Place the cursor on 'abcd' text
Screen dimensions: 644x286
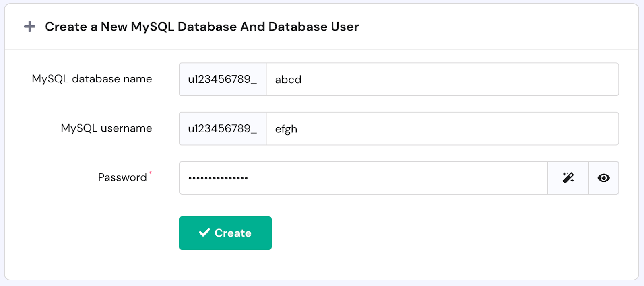(x=288, y=80)
